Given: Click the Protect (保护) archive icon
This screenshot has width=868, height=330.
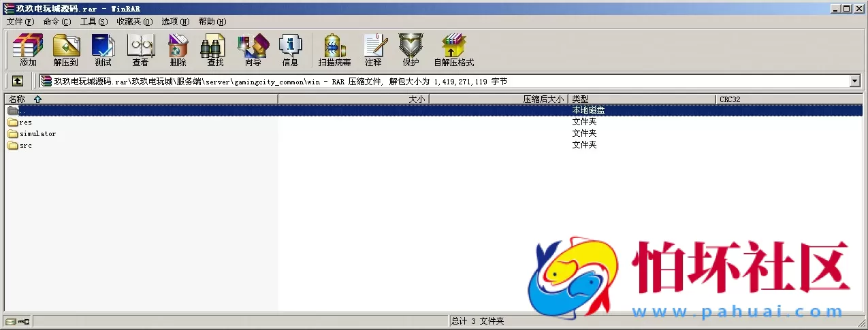Looking at the screenshot, I should [411, 50].
